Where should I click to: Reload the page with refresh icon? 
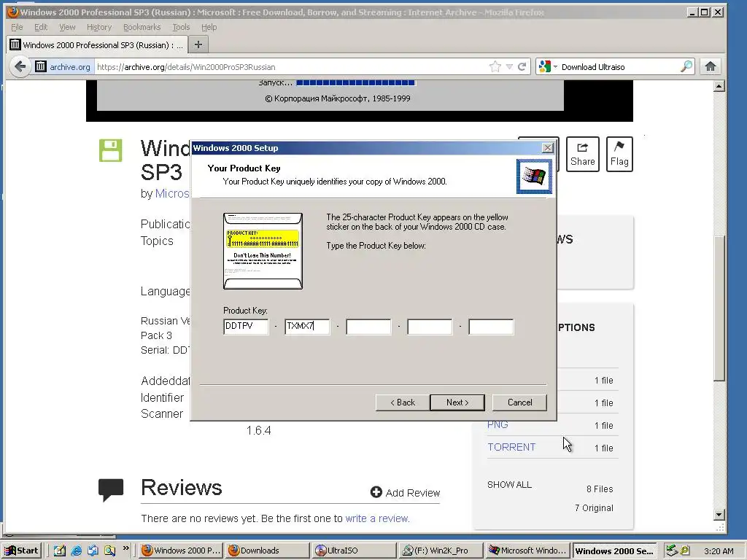pos(522,66)
